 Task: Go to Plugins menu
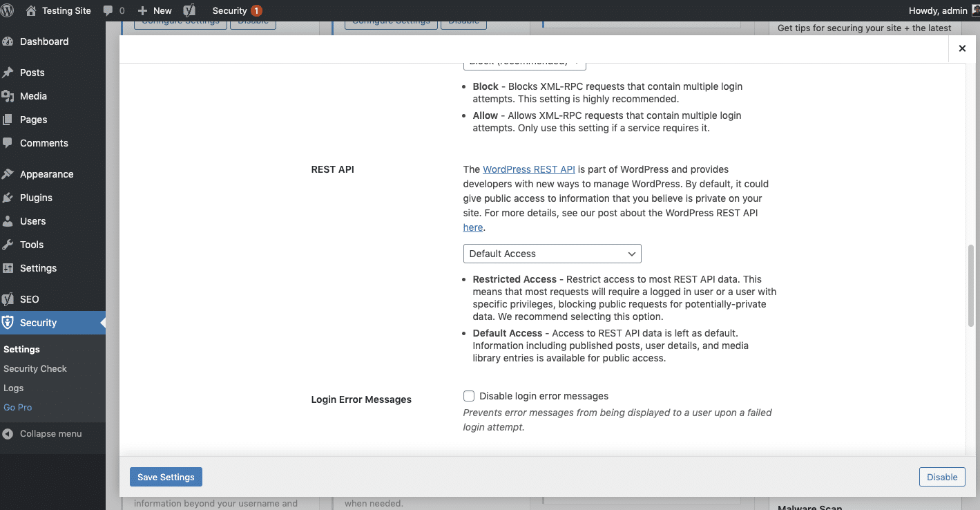(52, 198)
